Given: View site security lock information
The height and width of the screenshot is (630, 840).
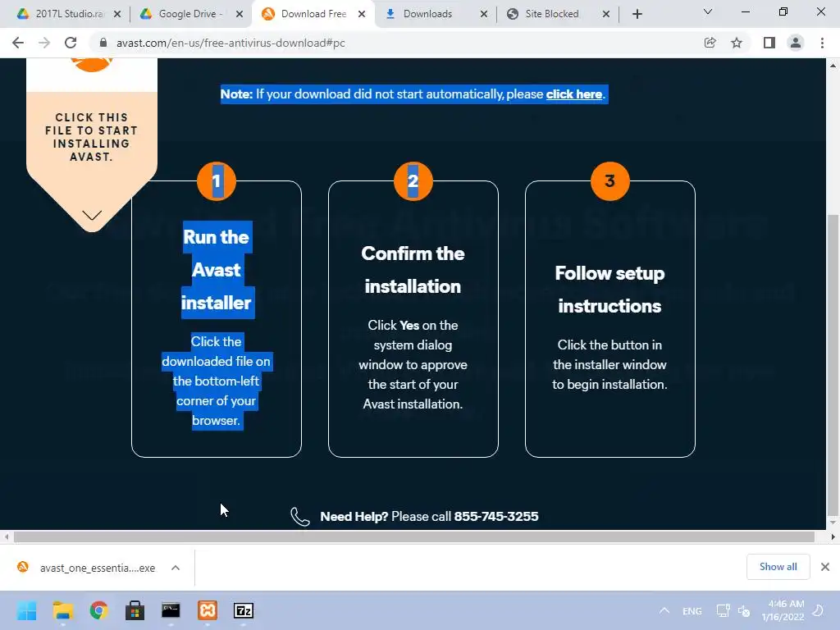Looking at the screenshot, I should click(x=103, y=43).
